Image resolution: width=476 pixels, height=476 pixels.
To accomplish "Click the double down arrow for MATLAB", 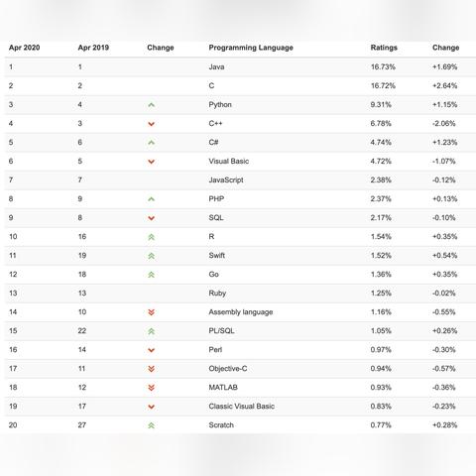I will tap(151, 388).
